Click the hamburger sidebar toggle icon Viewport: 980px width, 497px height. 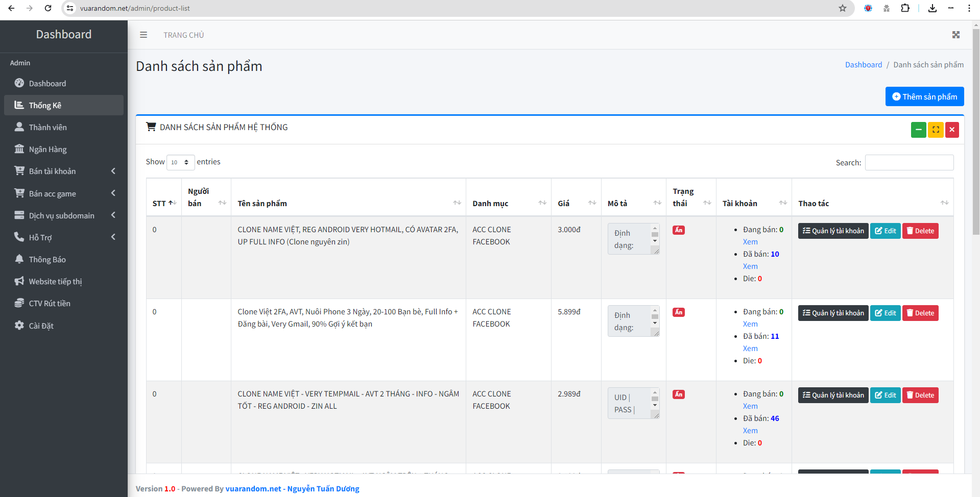144,35
